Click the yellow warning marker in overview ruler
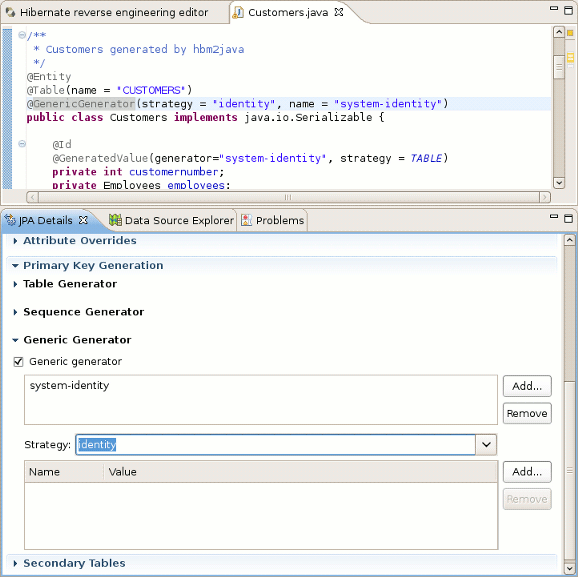This screenshot has width=578, height=577. 571,58
